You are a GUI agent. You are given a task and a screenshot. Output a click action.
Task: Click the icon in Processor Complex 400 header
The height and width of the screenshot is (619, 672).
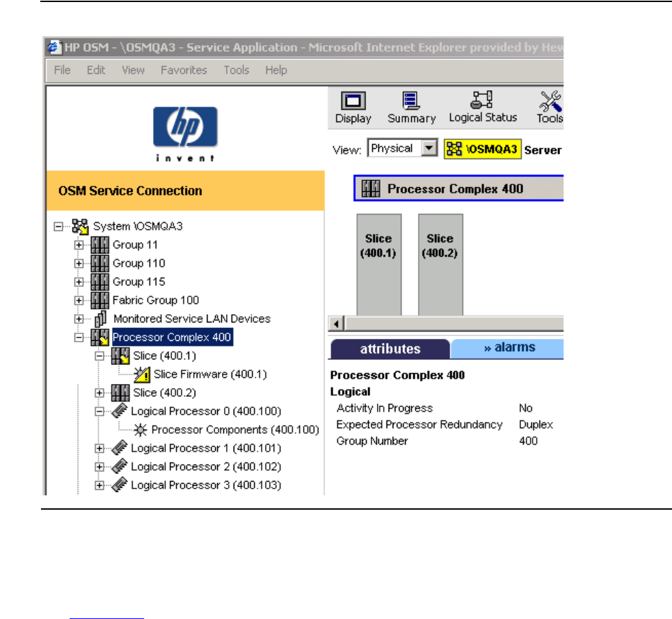pyautogui.click(x=371, y=188)
